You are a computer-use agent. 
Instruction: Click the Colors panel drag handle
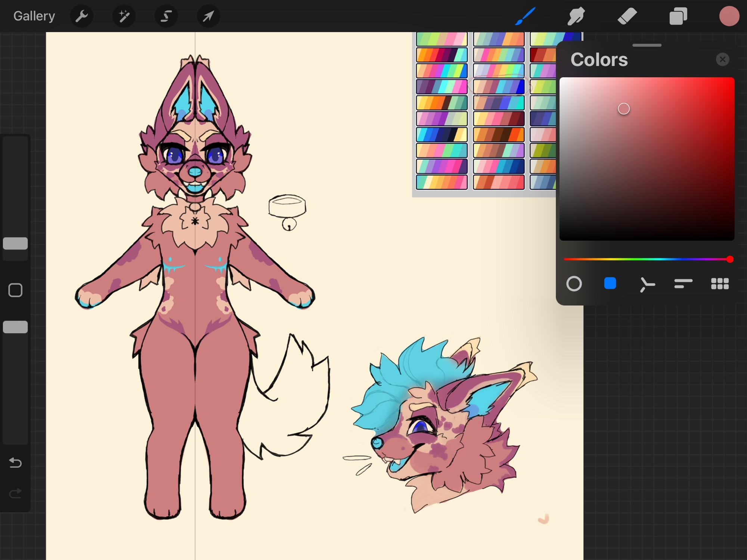click(x=647, y=45)
